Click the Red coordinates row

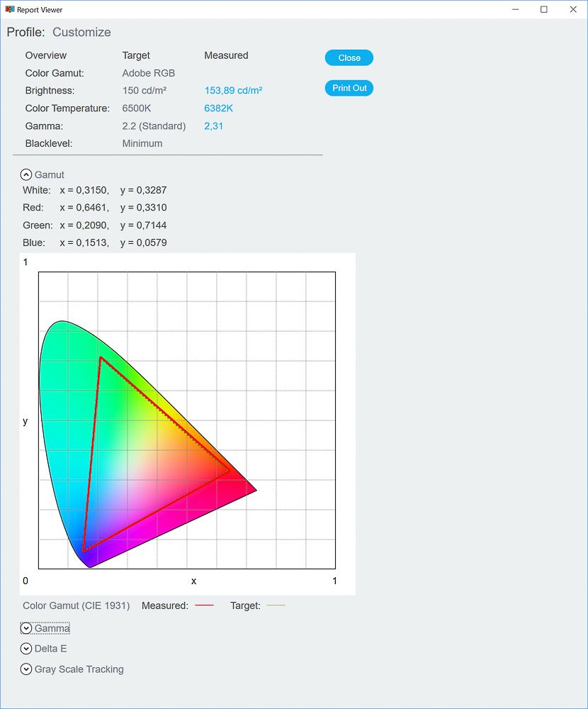[94, 208]
